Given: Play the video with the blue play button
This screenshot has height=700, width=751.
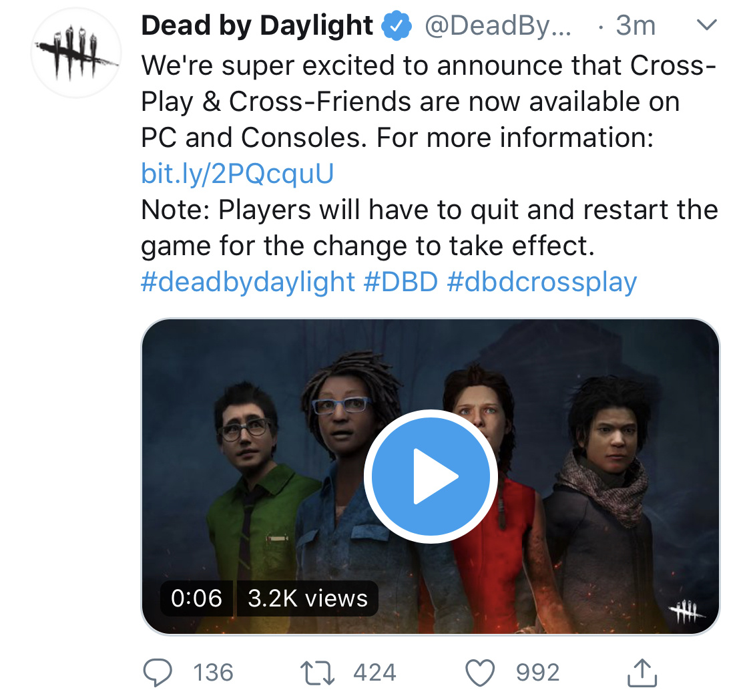Looking at the screenshot, I should point(430,476).
